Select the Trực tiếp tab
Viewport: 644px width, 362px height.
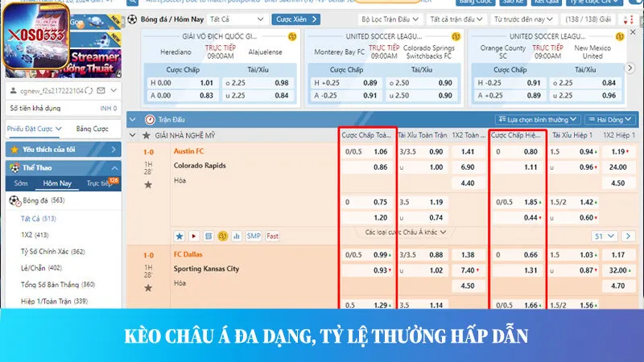click(x=99, y=183)
